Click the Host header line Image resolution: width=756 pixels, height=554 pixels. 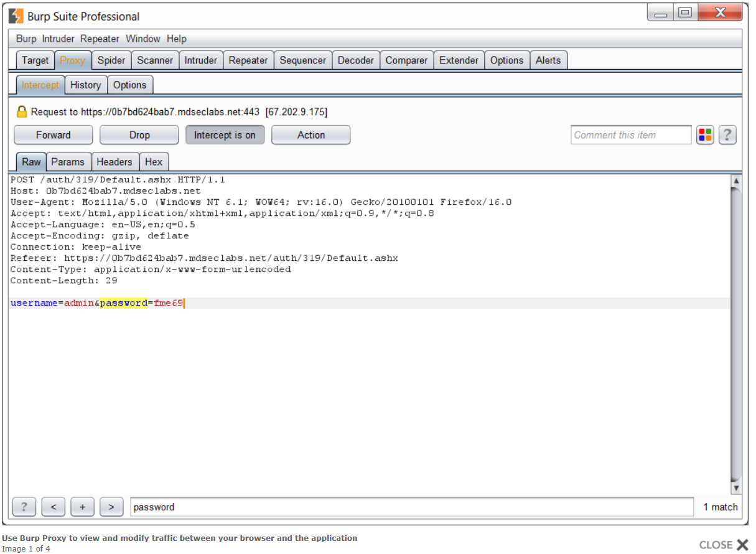click(x=106, y=191)
